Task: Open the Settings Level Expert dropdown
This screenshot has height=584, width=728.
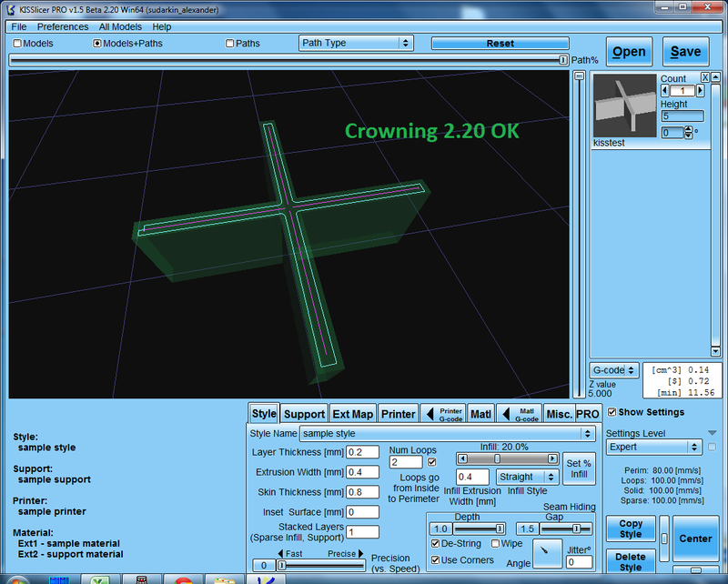Action: coord(653,447)
